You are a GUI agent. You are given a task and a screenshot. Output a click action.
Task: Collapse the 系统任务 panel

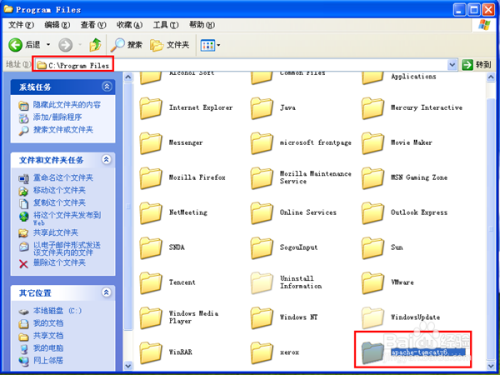pyautogui.click(x=107, y=87)
